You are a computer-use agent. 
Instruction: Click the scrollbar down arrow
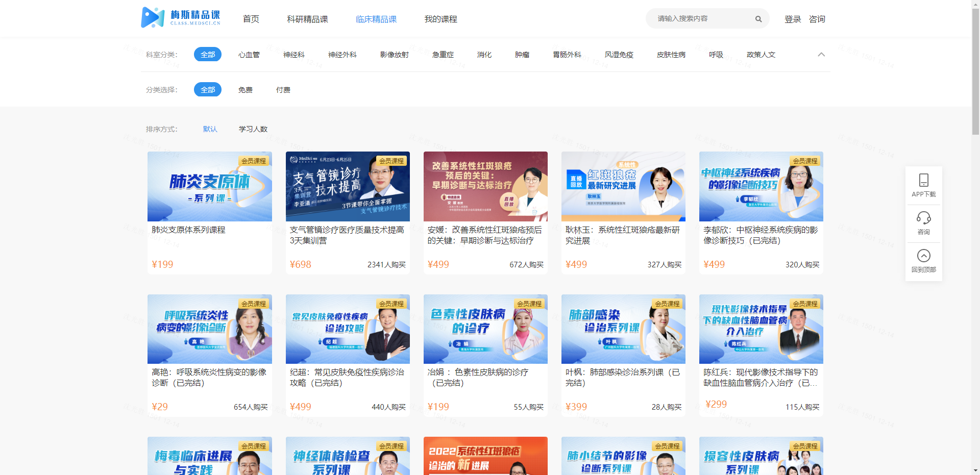pos(975,470)
